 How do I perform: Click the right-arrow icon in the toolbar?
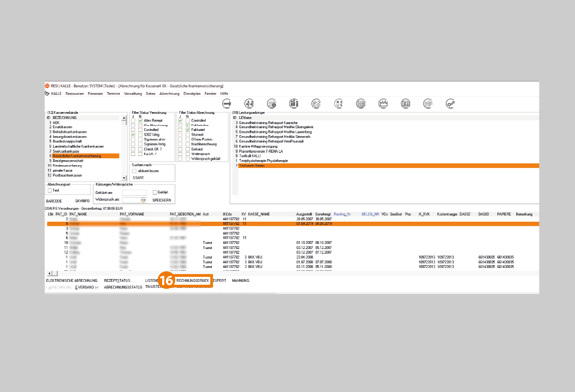tap(227, 104)
